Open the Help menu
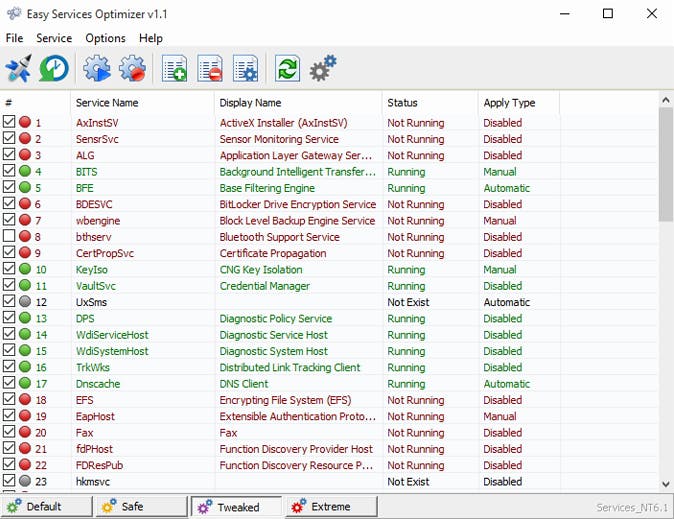 (151, 38)
